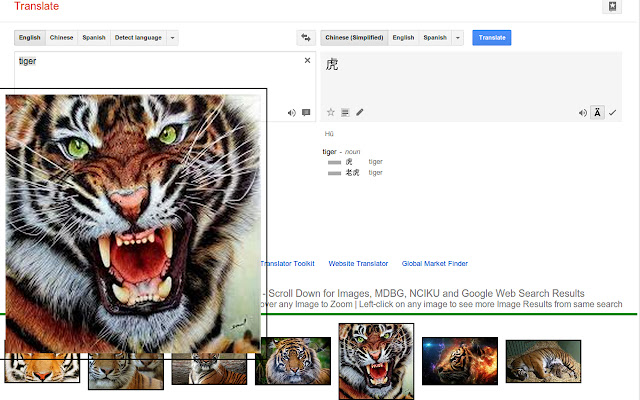Open the Global Market Finder link
640x400 pixels.
[435, 264]
